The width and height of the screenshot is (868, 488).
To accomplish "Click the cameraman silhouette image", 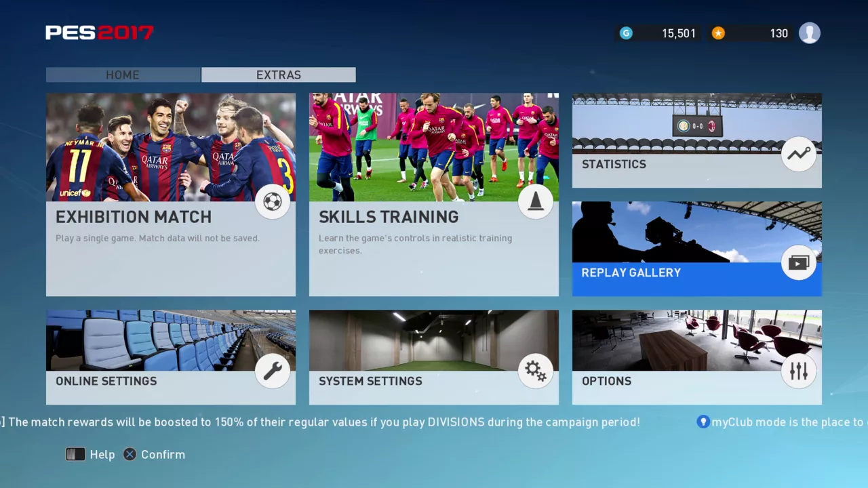I will (x=697, y=232).
